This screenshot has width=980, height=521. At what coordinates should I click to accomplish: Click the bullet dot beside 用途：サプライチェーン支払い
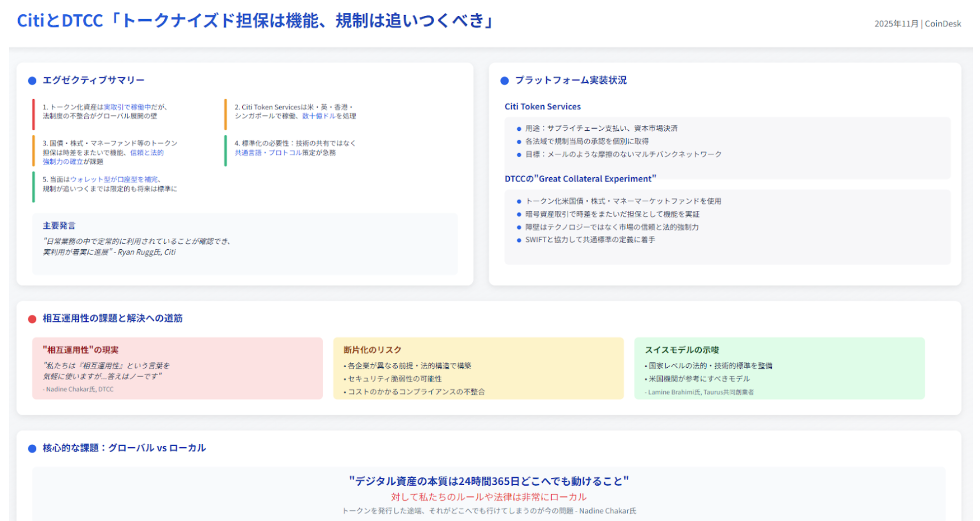click(518, 128)
